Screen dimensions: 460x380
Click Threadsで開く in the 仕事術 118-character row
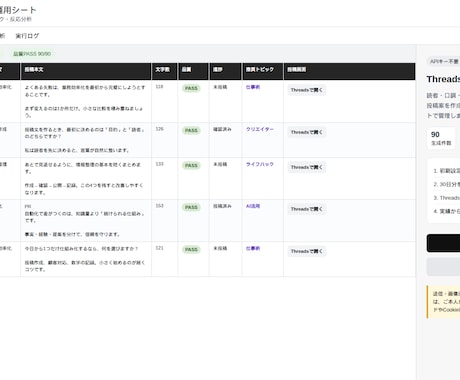coord(307,90)
